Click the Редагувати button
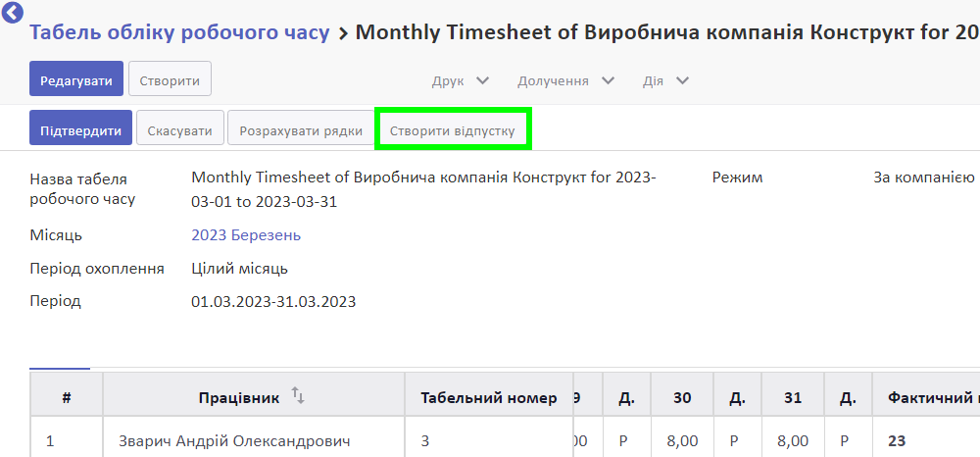Image resolution: width=980 pixels, height=457 pixels. (x=76, y=79)
